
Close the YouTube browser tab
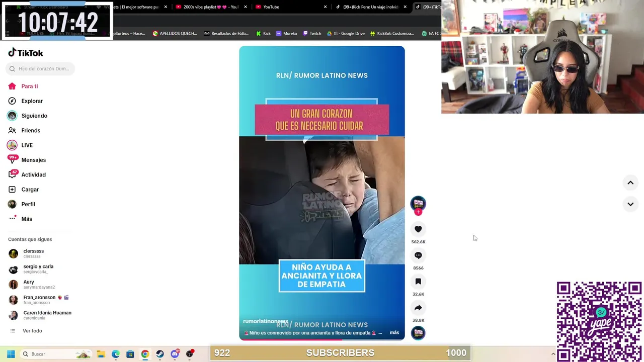[325, 7]
